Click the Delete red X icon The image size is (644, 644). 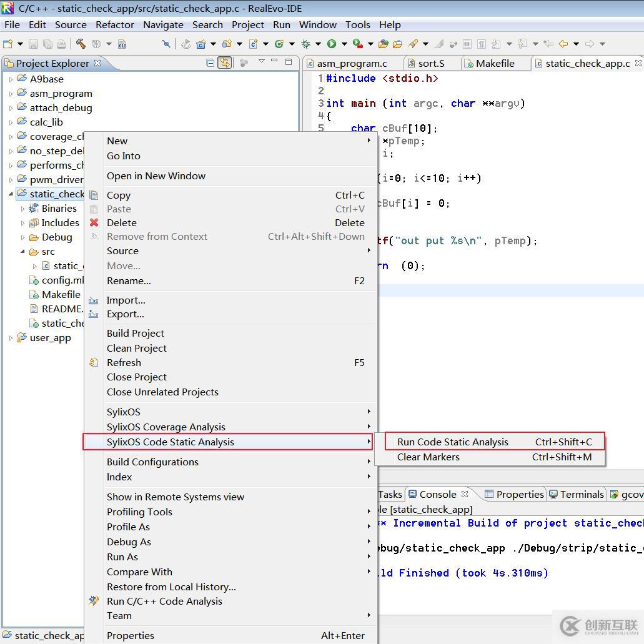pos(94,222)
